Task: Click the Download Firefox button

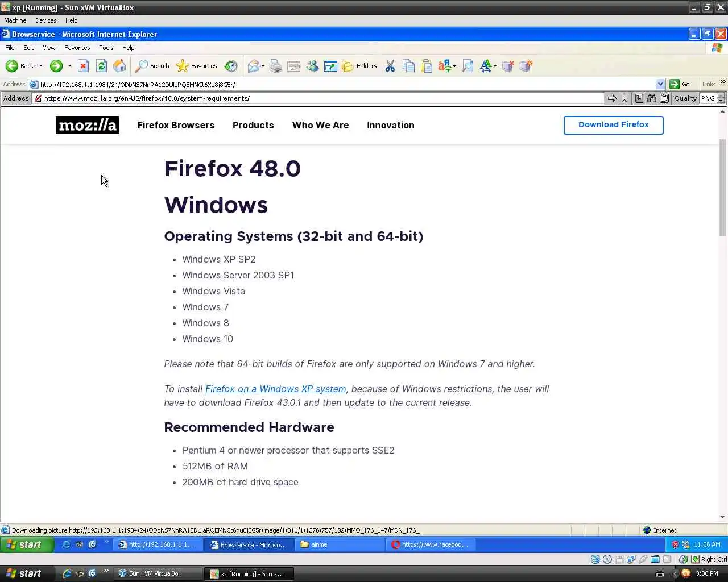Action: click(613, 125)
